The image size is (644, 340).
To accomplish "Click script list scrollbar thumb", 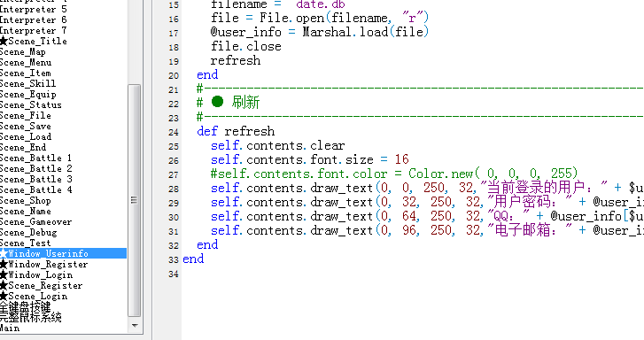I will [x=134, y=200].
